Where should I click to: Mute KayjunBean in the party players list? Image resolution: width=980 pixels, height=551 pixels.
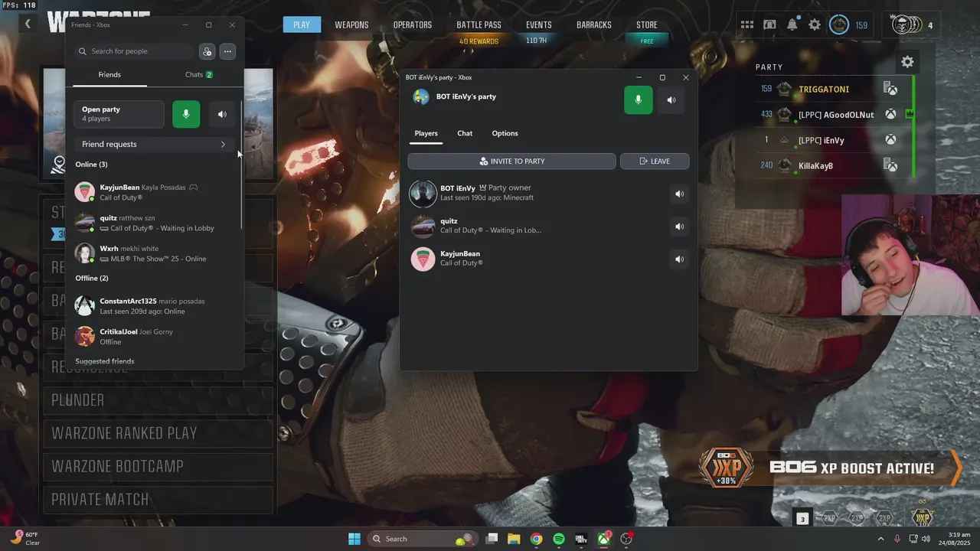pyautogui.click(x=679, y=259)
